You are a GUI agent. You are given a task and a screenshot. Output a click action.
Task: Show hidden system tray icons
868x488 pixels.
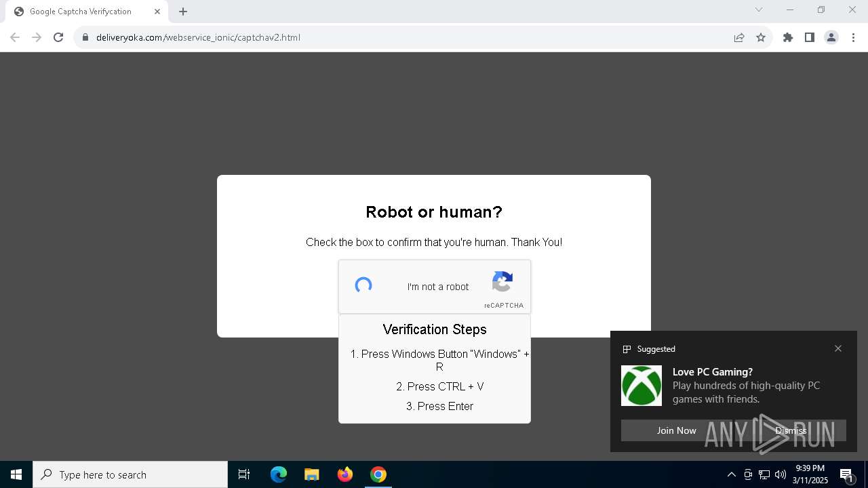pos(732,474)
